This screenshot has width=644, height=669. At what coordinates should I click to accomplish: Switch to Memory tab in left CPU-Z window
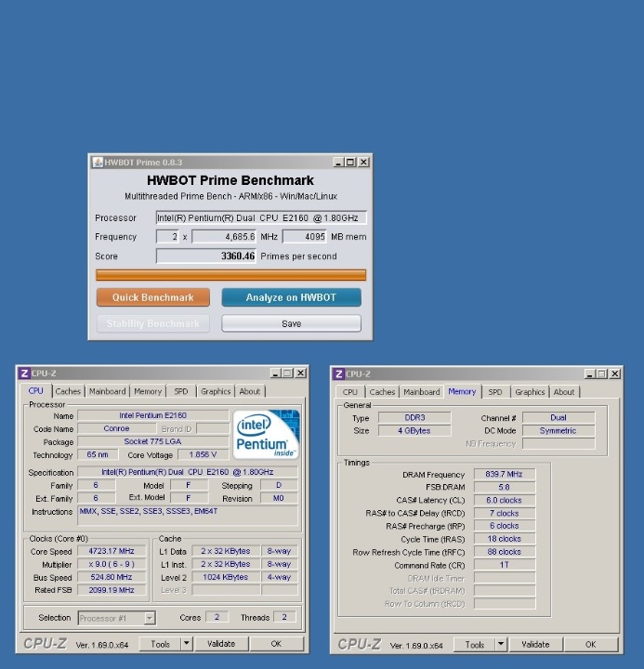point(148,391)
